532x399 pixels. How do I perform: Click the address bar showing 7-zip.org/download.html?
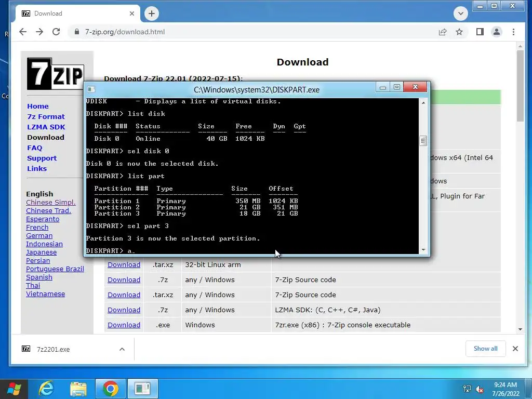[x=251, y=32]
